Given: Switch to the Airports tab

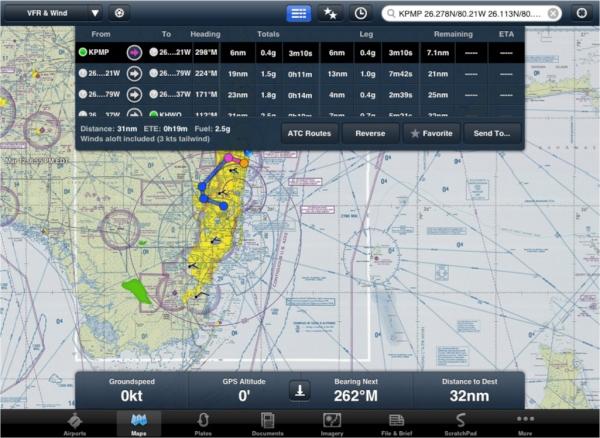Looking at the screenshot, I should (x=75, y=424).
